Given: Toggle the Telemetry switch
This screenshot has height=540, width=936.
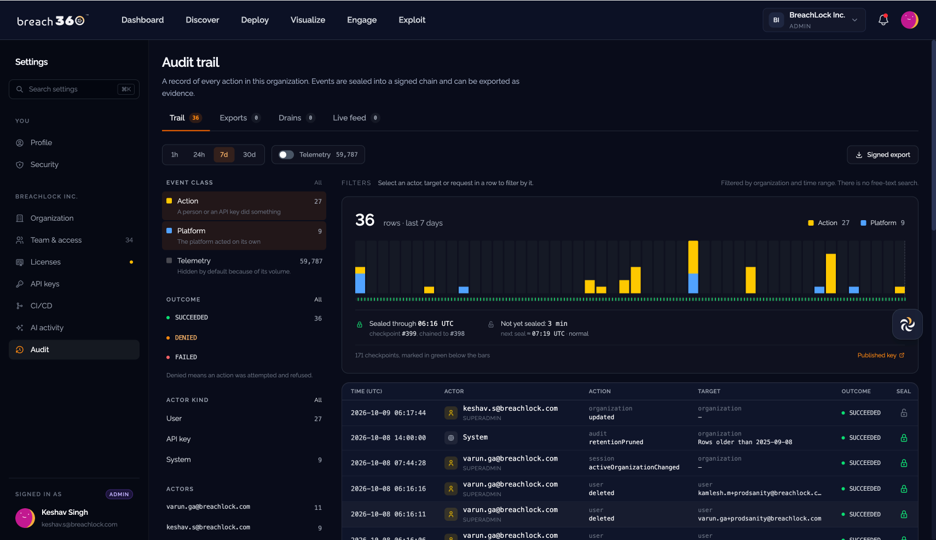Looking at the screenshot, I should [286, 155].
